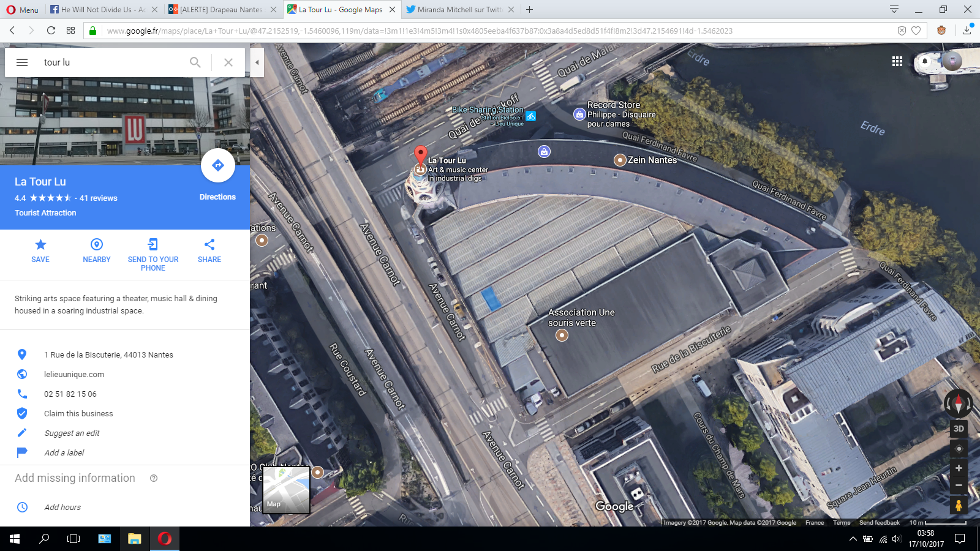Open Terms in the map footer

coord(842,523)
